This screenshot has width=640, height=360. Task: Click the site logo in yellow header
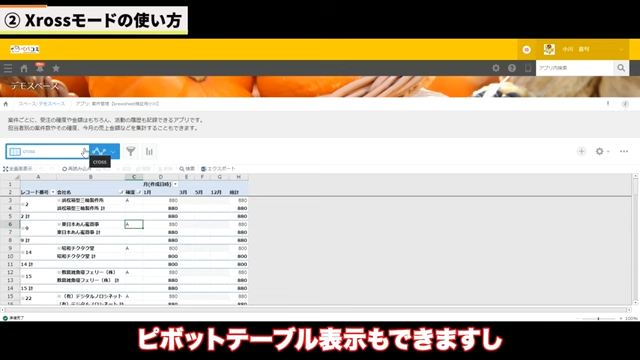25,49
